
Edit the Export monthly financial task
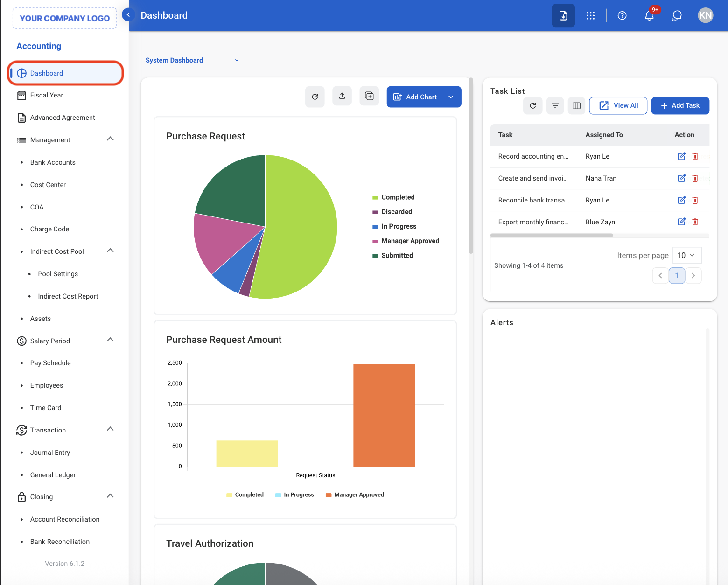coord(682,222)
